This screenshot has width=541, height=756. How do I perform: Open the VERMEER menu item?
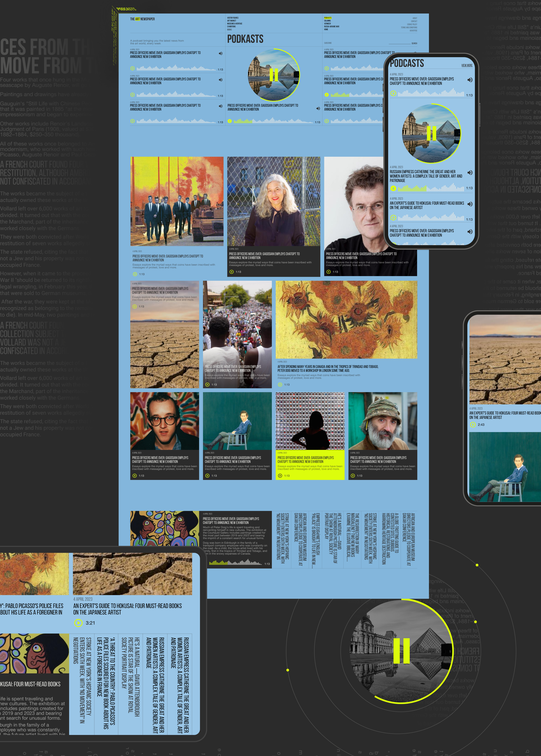[327, 24]
